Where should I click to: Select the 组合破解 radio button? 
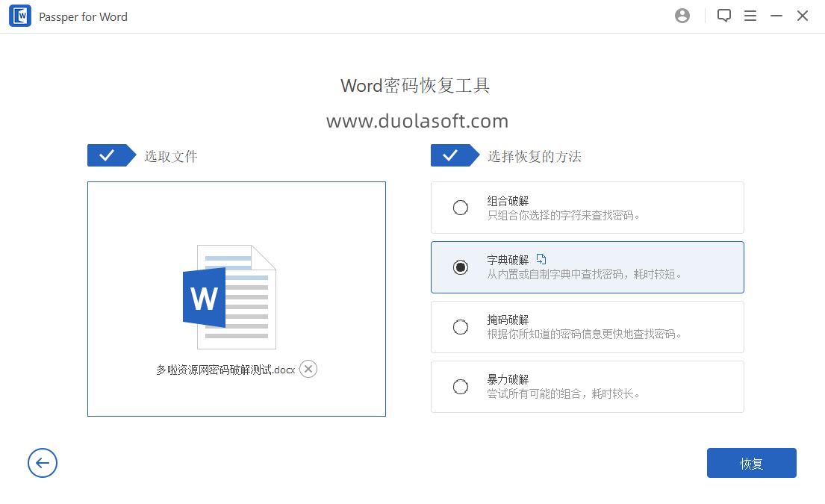(x=461, y=208)
